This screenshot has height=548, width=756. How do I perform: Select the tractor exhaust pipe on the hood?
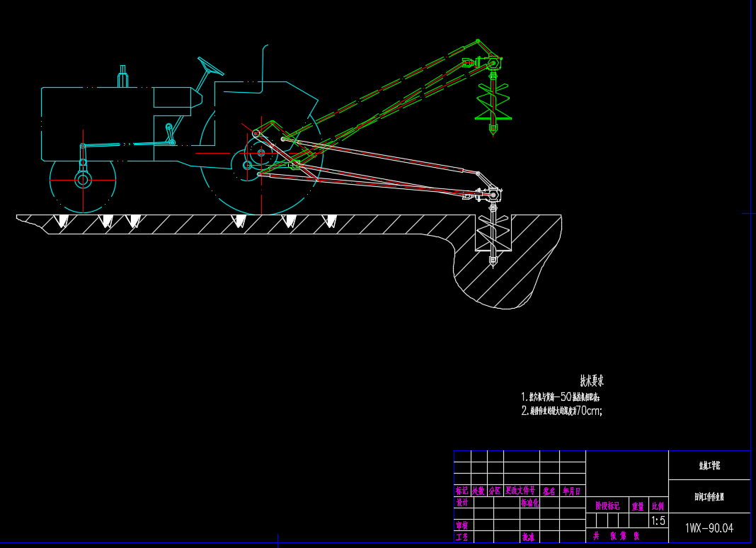[x=122, y=76]
